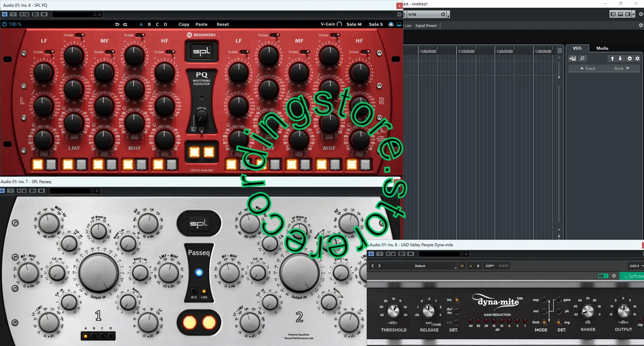Open window layout dropdown arrow
This screenshot has width=644, height=346.
coord(633,14)
